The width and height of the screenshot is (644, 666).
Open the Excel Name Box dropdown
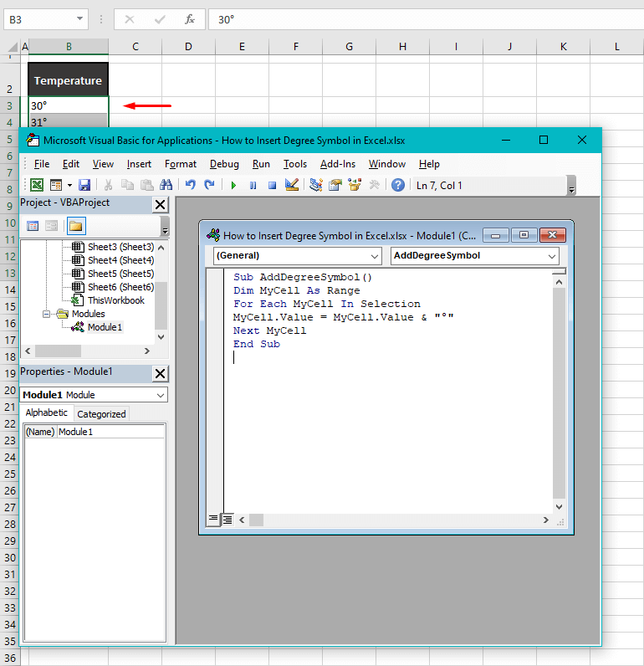pos(79,19)
